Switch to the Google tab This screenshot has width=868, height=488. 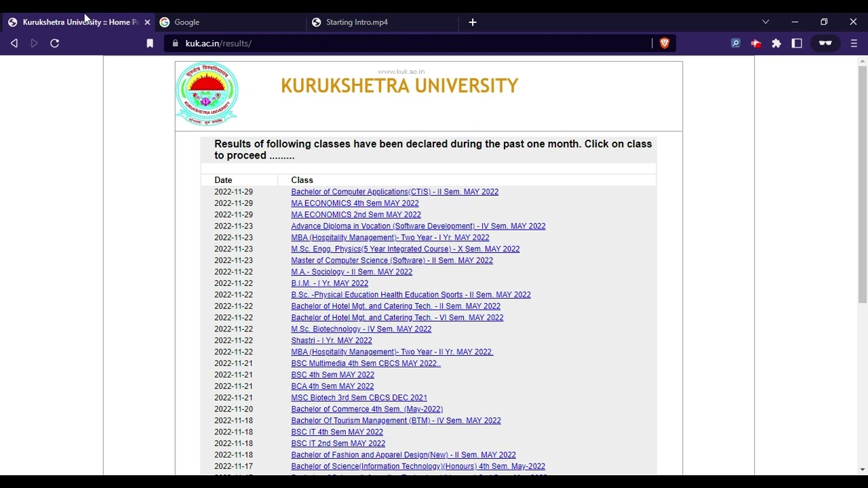coord(231,22)
